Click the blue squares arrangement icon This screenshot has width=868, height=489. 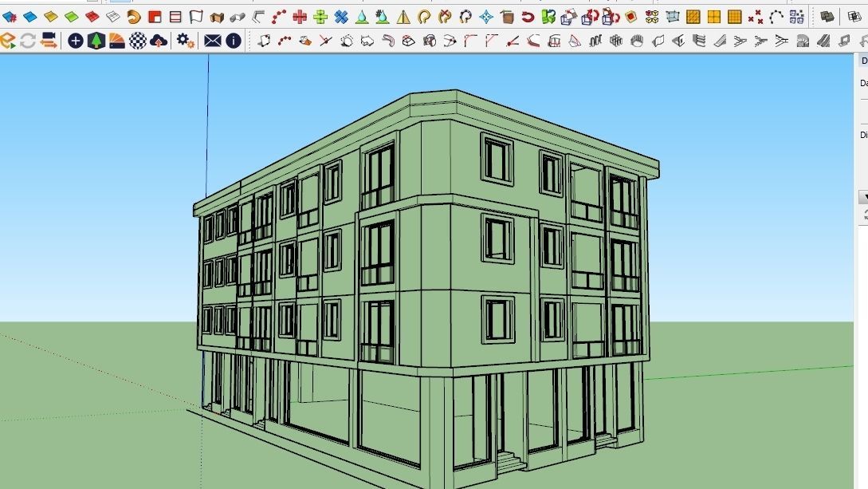(796, 18)
